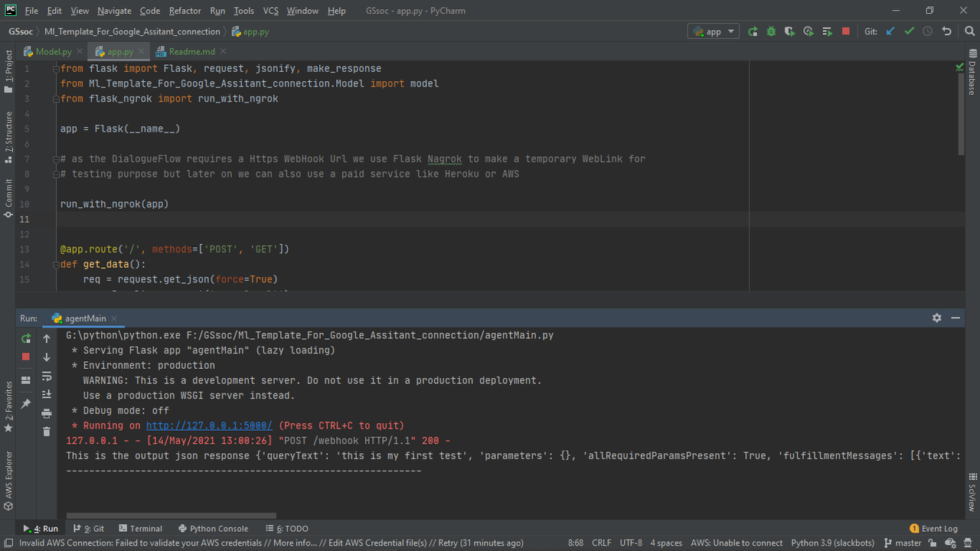Open the app run configuration dropdown
This screenshot has width=980, height=551.
point(714,31)
